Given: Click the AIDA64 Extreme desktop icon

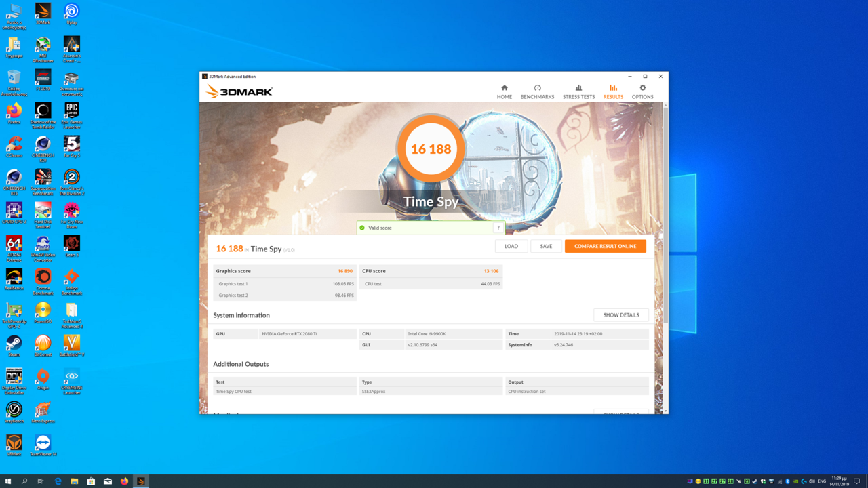Looking at the screenshot, I should [14, 249].
